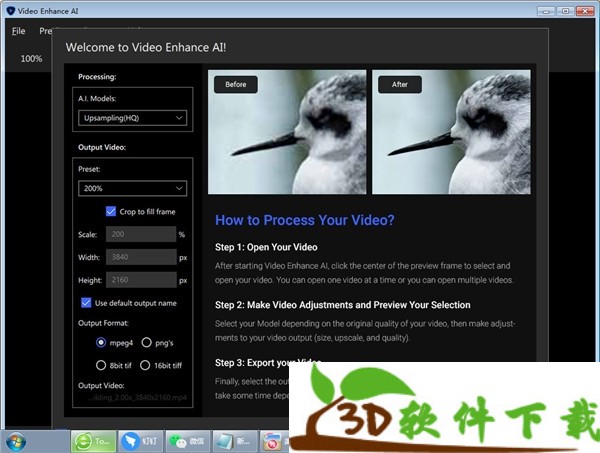Click the Before preview image
Image resolution: width=600 pixels, height=453 pixels.
(287, 132)
